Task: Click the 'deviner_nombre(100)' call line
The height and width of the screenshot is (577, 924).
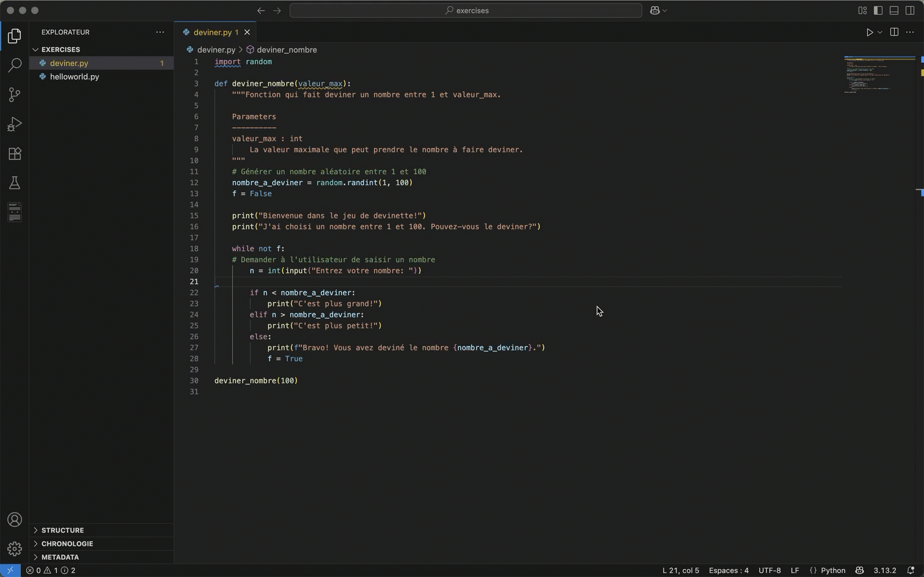Action: coord(256,381)
